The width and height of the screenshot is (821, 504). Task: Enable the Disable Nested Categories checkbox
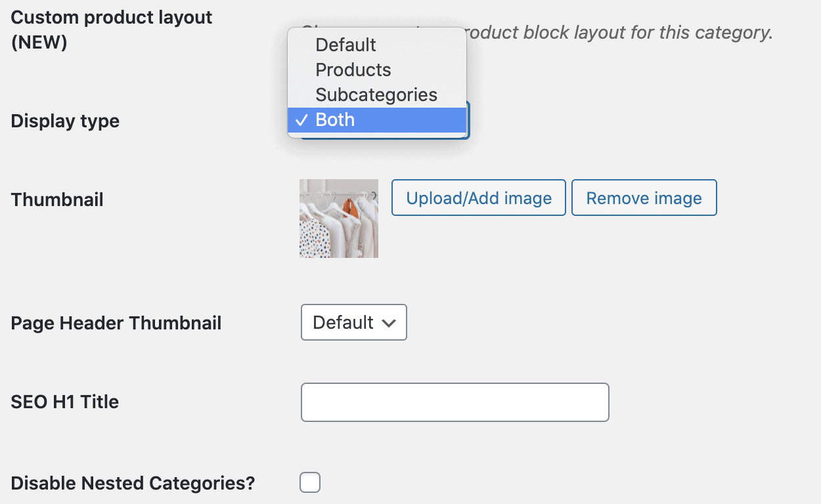tap(309, 482)
